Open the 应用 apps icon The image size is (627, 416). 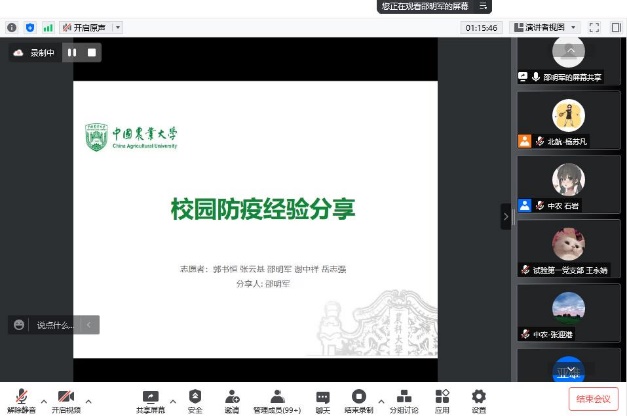442,399
